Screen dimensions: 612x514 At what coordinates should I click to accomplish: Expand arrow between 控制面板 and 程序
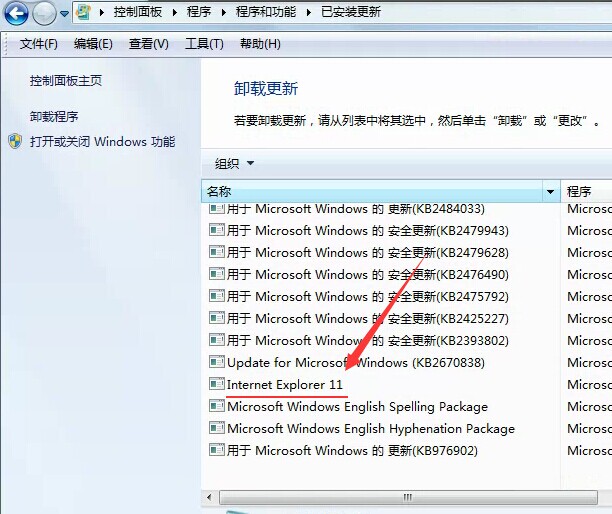pyautogui.click(x=174, y=12)
